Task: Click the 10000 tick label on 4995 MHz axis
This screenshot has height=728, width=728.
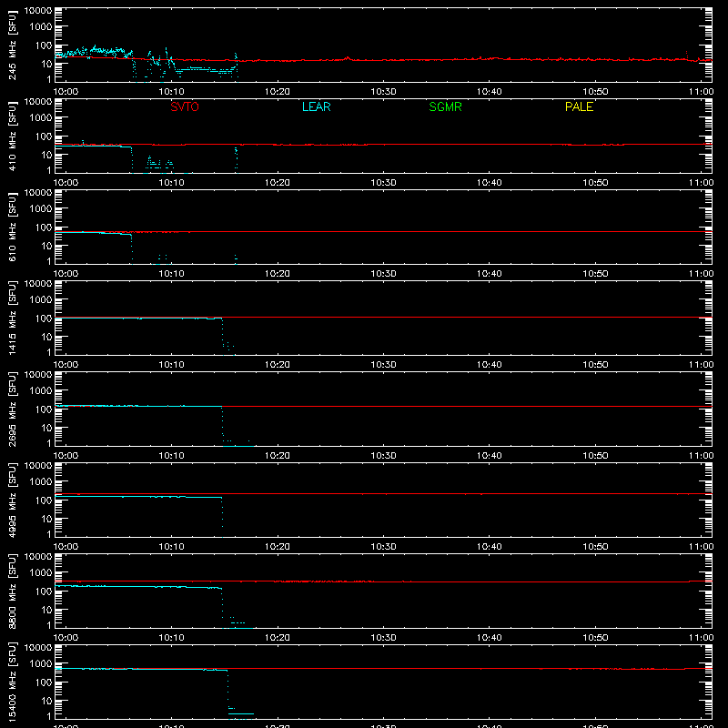Action: (x=38, y=466)
